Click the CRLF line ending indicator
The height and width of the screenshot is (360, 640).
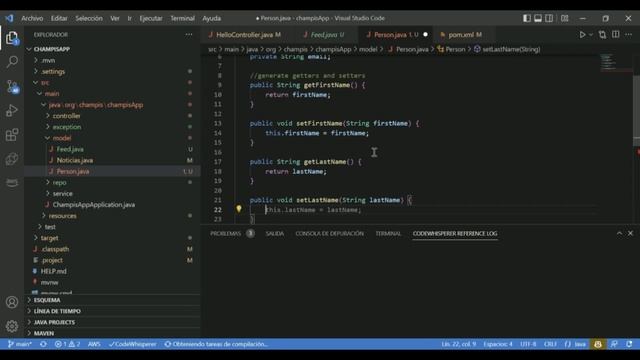(x=550, y=344)
